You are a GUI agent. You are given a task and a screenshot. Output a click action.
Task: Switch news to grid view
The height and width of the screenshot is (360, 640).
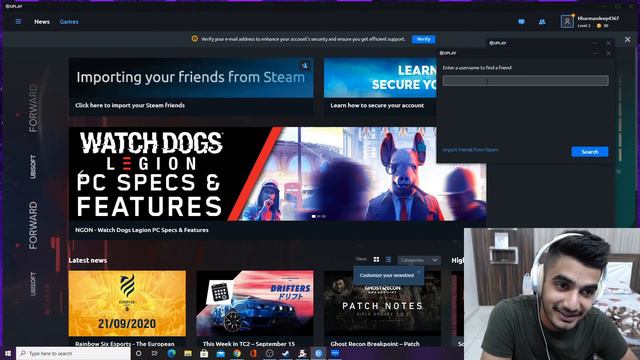coord(376,260)
